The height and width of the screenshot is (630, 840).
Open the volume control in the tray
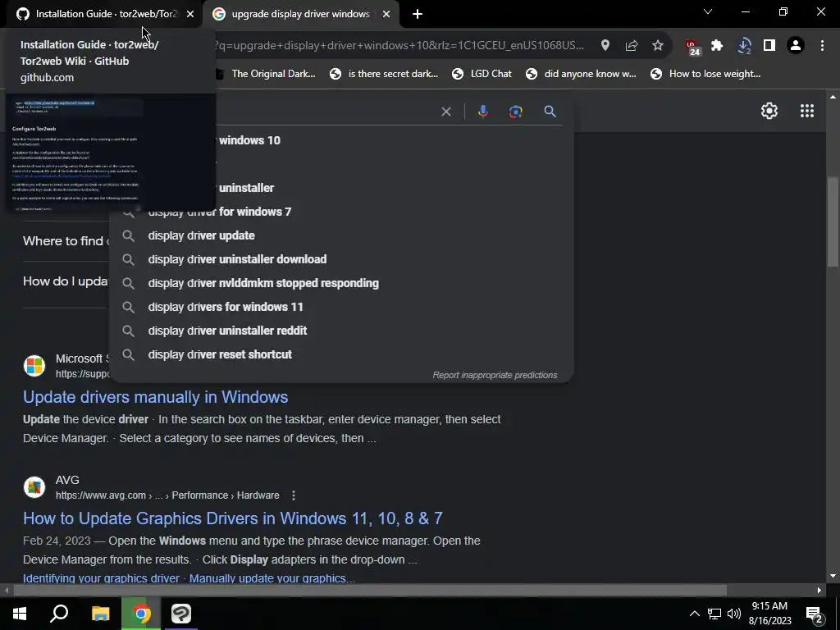(734, 614)
